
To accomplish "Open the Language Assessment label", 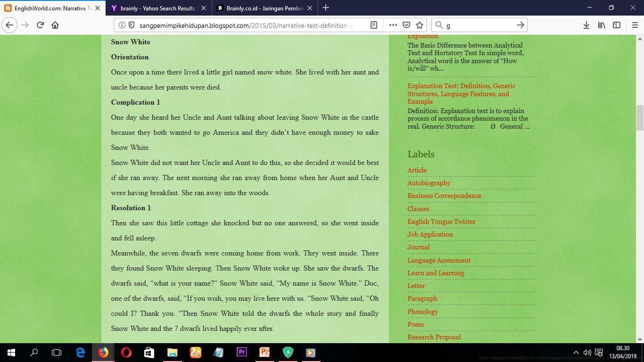I will (439, 260).
